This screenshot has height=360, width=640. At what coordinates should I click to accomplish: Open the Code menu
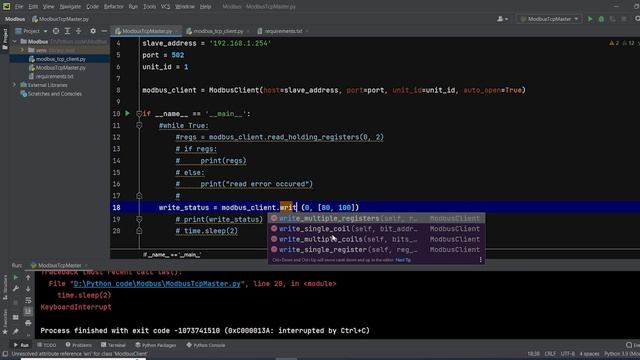[93, 7]
